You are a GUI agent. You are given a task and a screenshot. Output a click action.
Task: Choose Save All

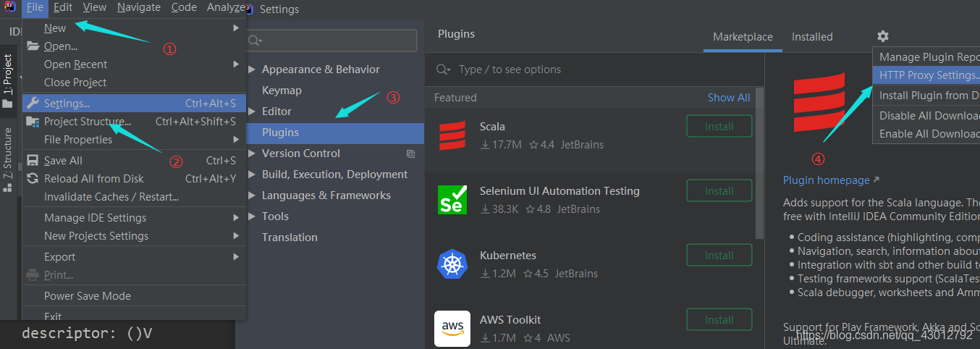coord(134,161)
